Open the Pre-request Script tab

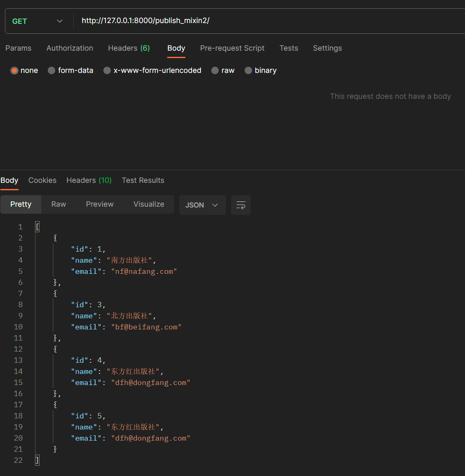[232, 48]
